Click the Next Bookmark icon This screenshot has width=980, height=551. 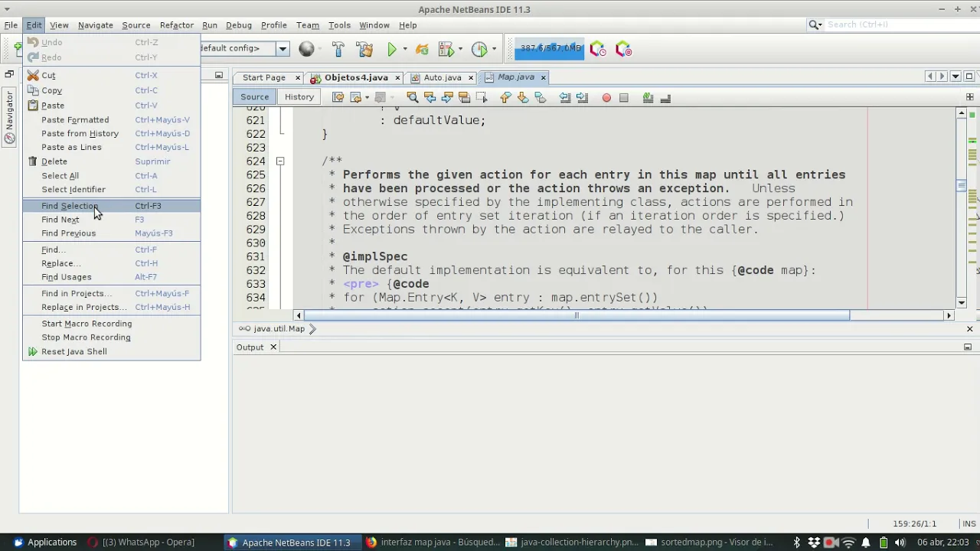tap(523, 97)
